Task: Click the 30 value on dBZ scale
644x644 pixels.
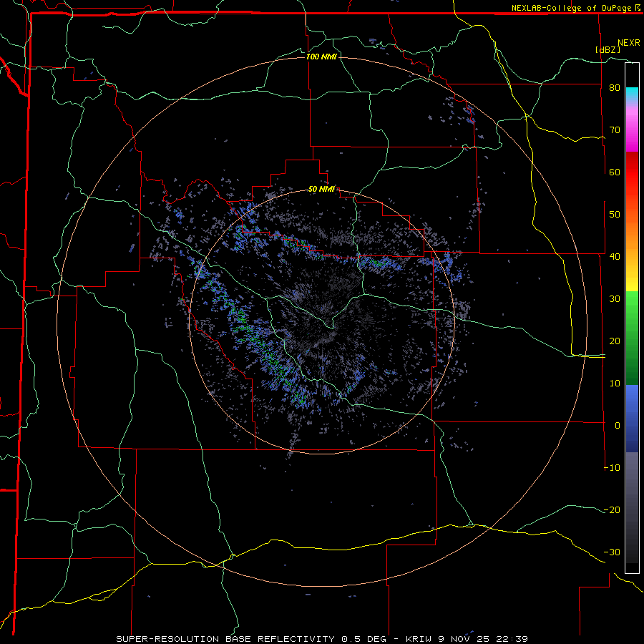Action: pyautogui.click(x=615, y=299)
